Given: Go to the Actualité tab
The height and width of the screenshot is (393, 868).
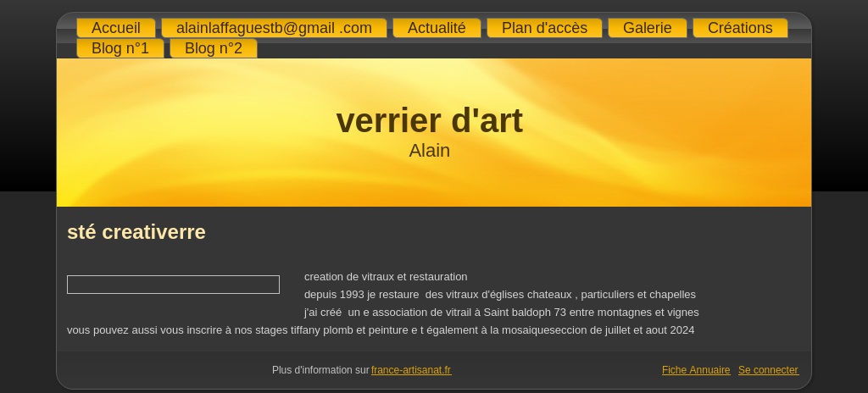Looking at the screenshot, I should (437, 28).
